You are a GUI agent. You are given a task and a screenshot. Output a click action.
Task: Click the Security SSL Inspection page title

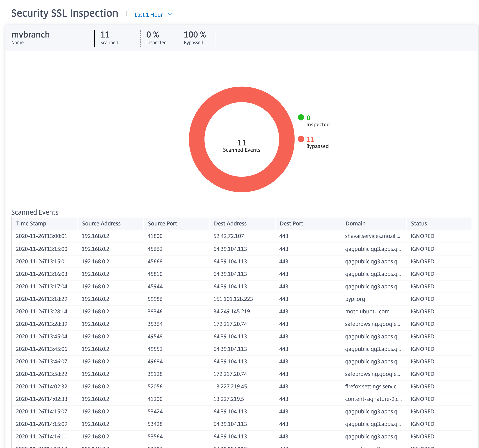click(65, 14)
